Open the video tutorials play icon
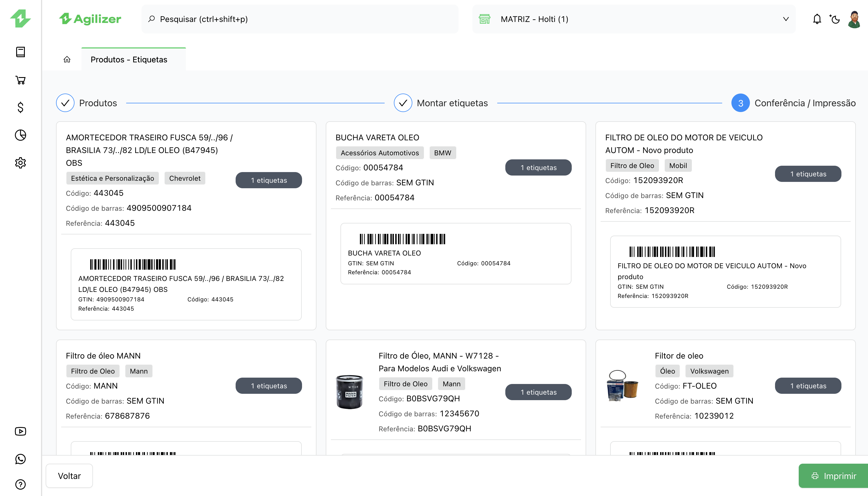Screen dimensions: 868x496 [21, 431]
